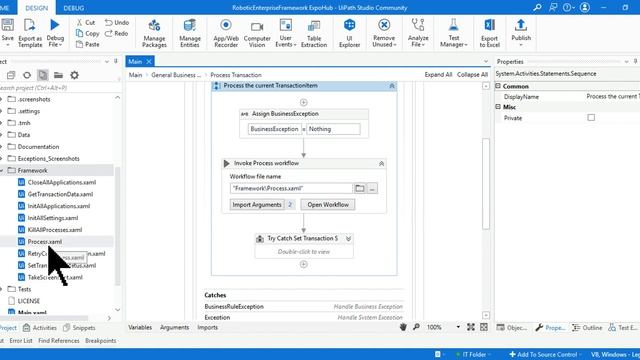Screen dimensions: 640x360
Task: Click Show All Files icon in Project panel
Action: tap(42, 75)
